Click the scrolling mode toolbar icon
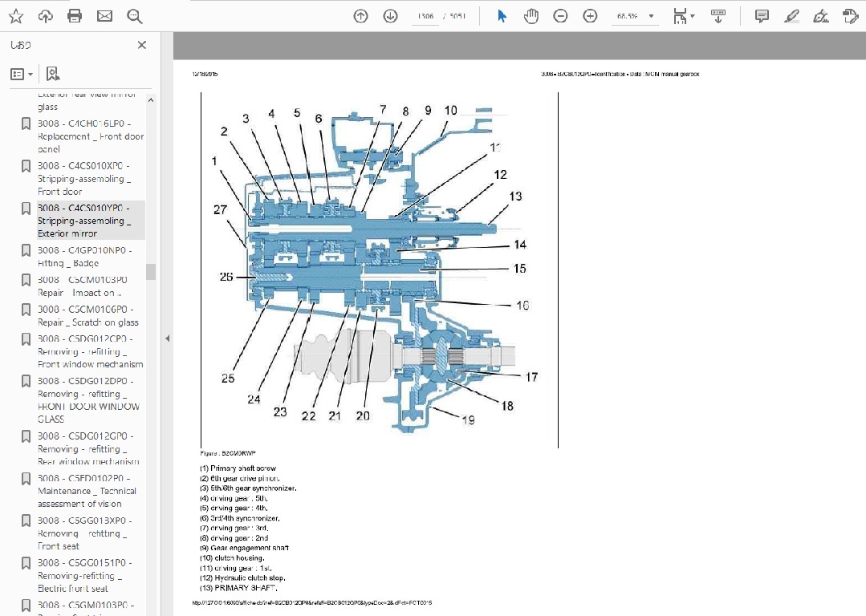866x616 pixels. pos(718,16)
